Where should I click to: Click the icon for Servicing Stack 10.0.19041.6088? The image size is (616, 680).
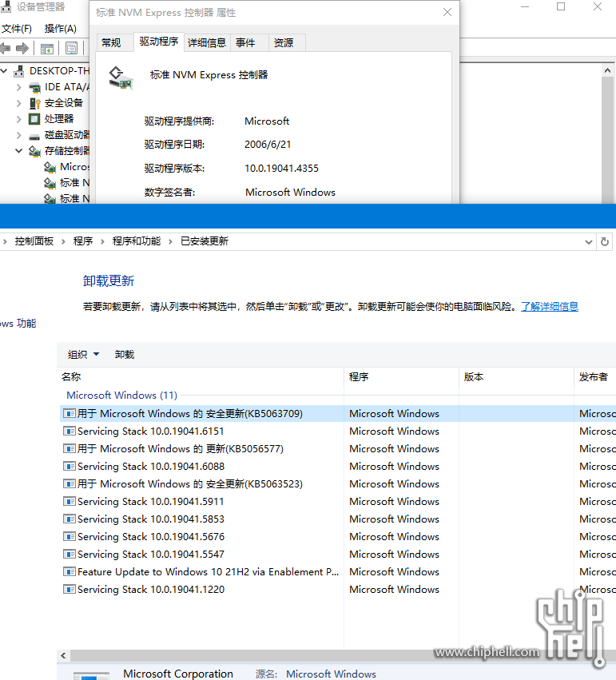(x=69, y=466)
